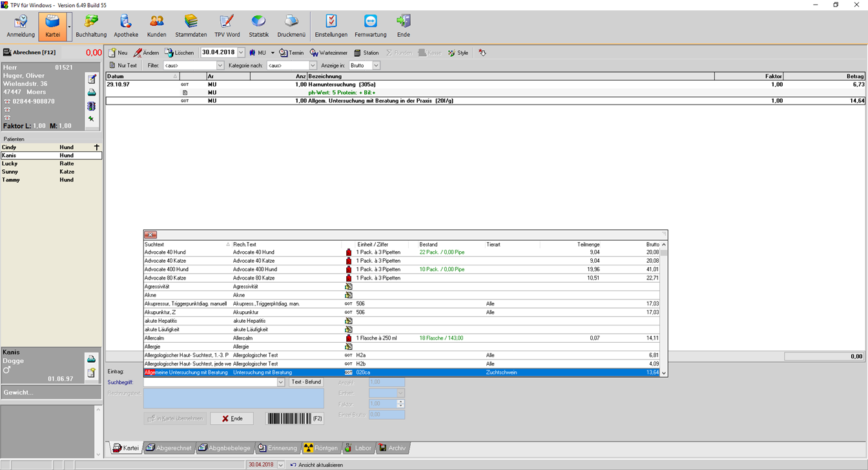Expand the Anzeige in Brutto dropdown

click(x=376, y=66)
